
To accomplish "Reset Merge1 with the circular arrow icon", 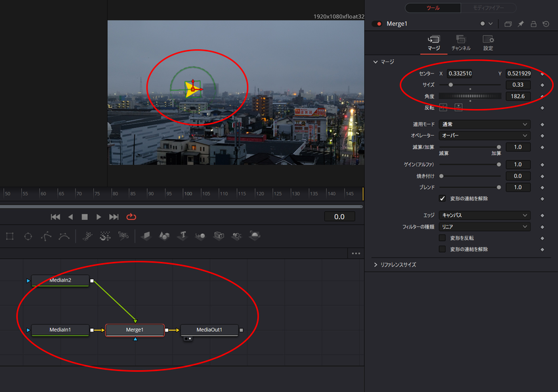I will 546,24.
